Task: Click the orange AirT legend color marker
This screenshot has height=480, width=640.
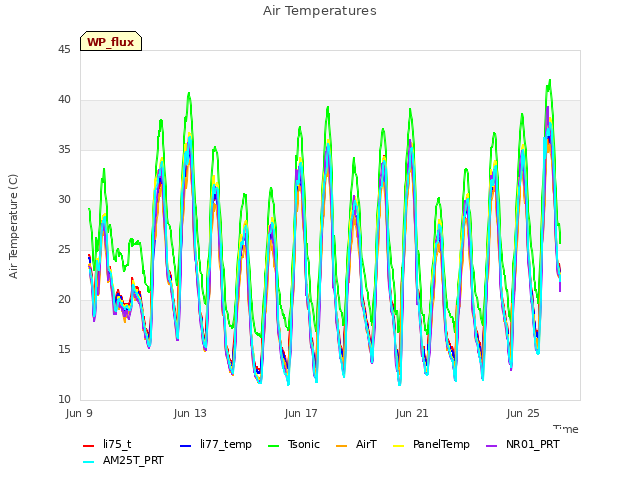Action: [x=341, y=446]
